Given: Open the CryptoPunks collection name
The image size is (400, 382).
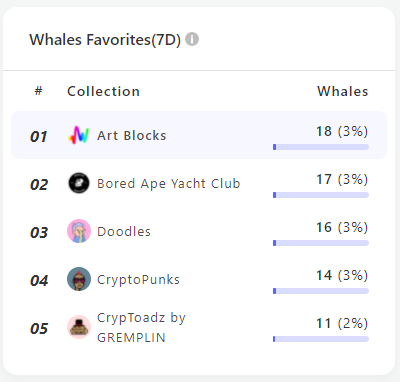Looking at the screenshot, I should pos(138,280).
